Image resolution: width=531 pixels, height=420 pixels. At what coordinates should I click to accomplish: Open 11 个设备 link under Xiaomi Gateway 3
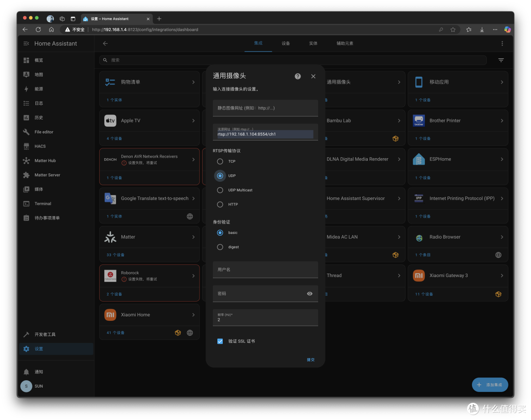point(424,294)
